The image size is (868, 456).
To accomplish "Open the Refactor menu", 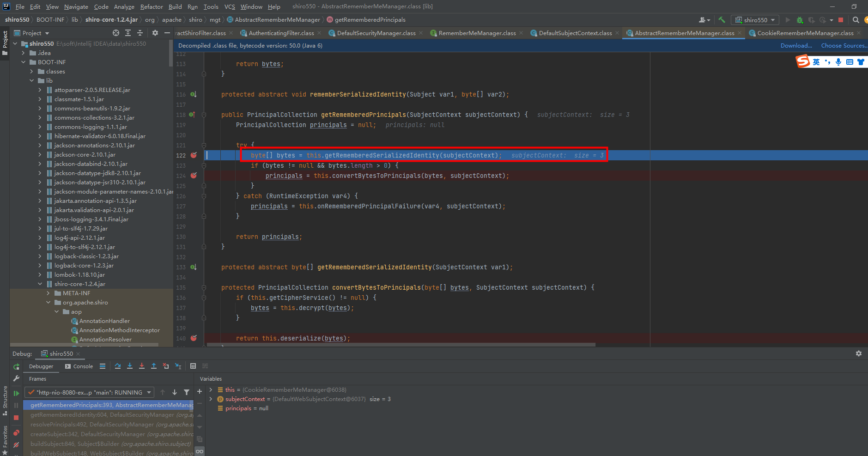I will click(x=152, y=6).
